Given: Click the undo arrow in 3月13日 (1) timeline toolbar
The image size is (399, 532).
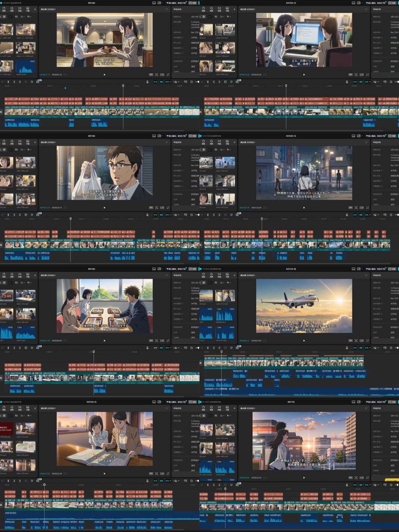Looking at the screenshot, I should click(x=202, y=82).
